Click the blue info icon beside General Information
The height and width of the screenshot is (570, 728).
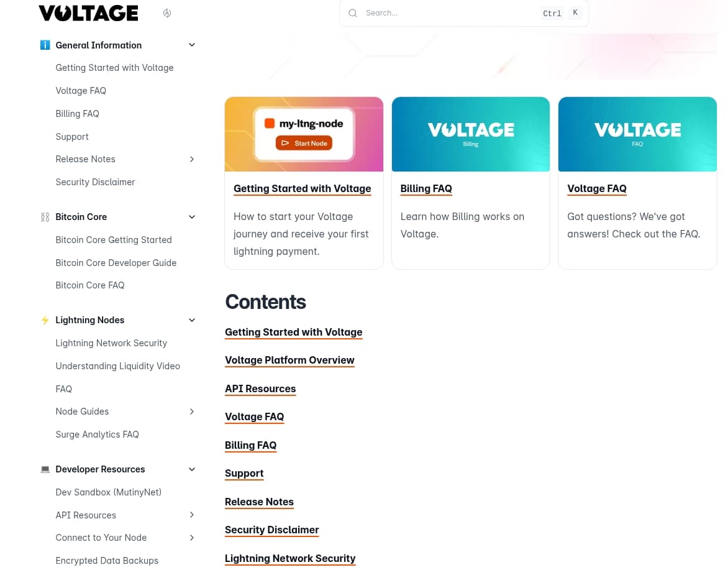(45, 45)
